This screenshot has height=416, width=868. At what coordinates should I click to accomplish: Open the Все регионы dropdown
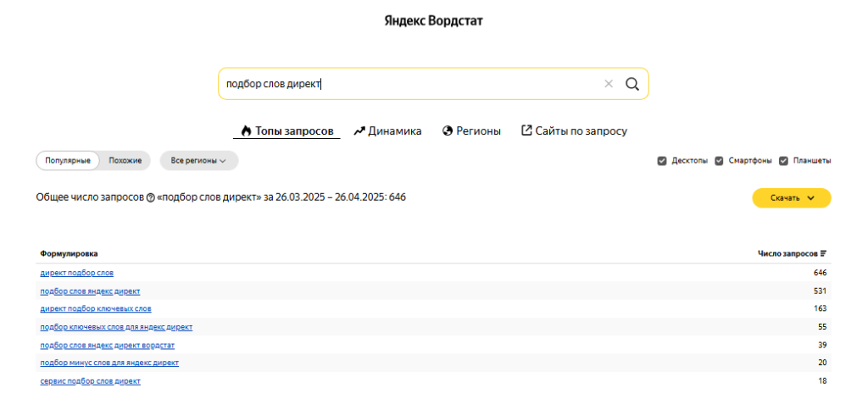point(199,161)
